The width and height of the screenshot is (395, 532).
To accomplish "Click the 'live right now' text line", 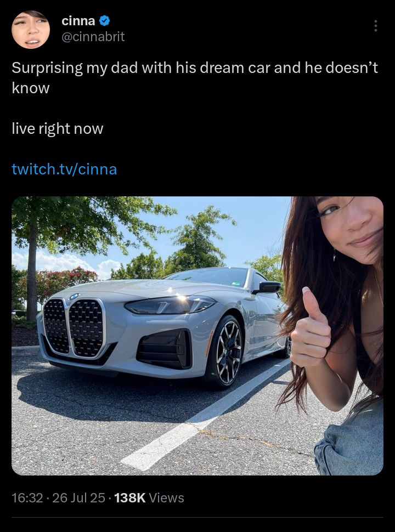I will point(58,129).
